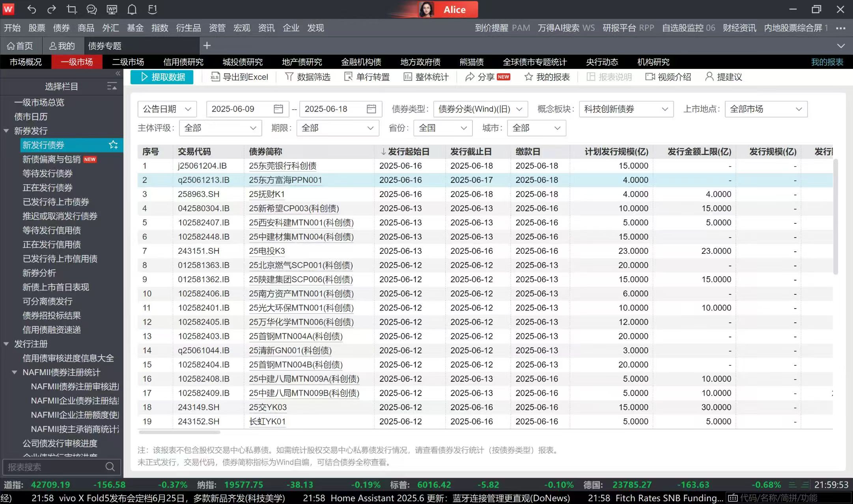This screenshot has width=853, height=504.
Task: Open the screenshot tool in the title bar
Action: [x=72, y=9]
